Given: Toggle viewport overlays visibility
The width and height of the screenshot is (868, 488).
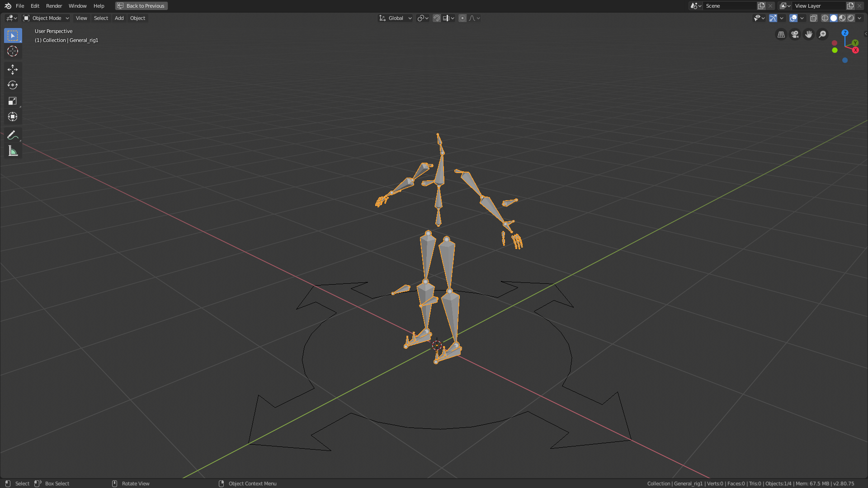Looking at the screenshot, I should pyautogui.click(x=793, y=18).
